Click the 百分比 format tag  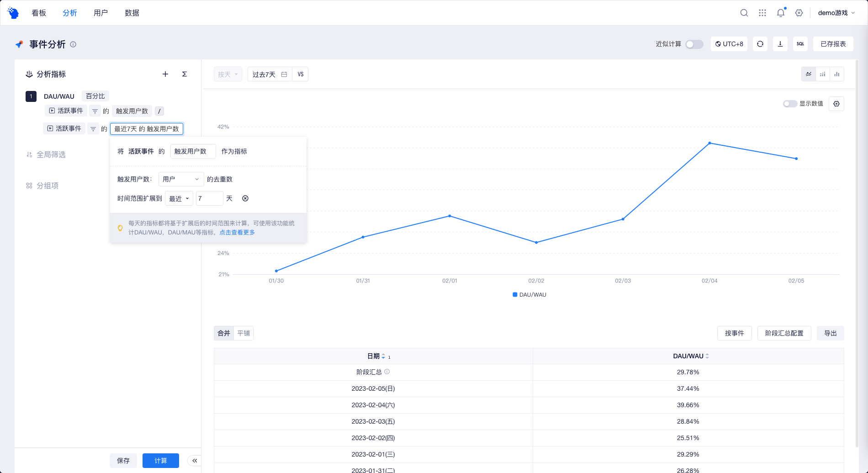[95, 96]
